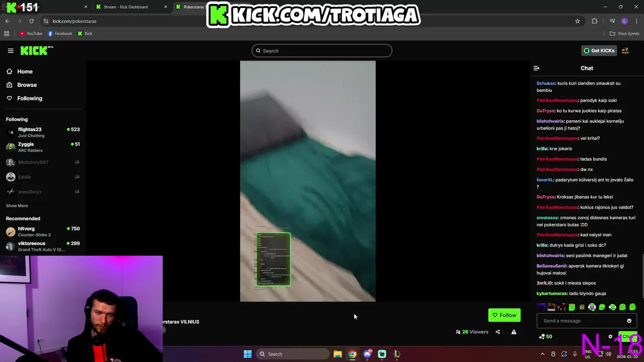Expand Following list with Show More
The image size is (644, 362).
[x=17, y=206]
